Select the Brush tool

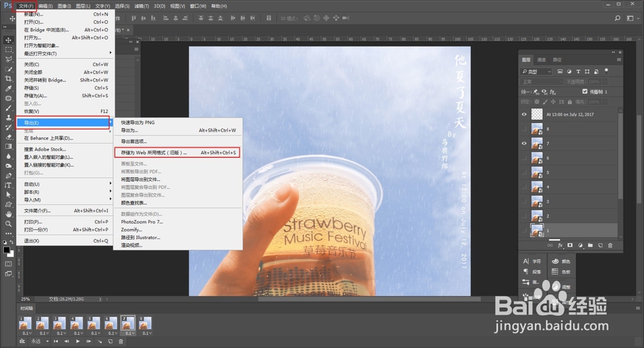[x=8, y=108]
